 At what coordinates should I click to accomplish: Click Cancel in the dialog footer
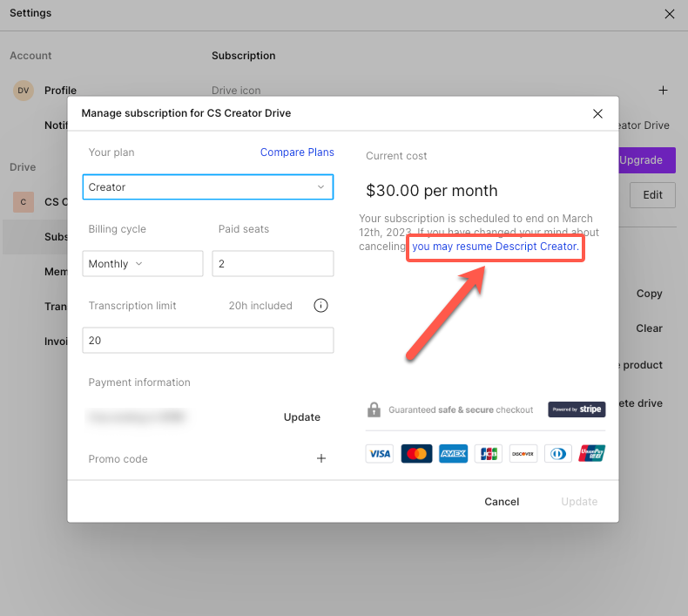pyautogui.click(x=502, y=501)
